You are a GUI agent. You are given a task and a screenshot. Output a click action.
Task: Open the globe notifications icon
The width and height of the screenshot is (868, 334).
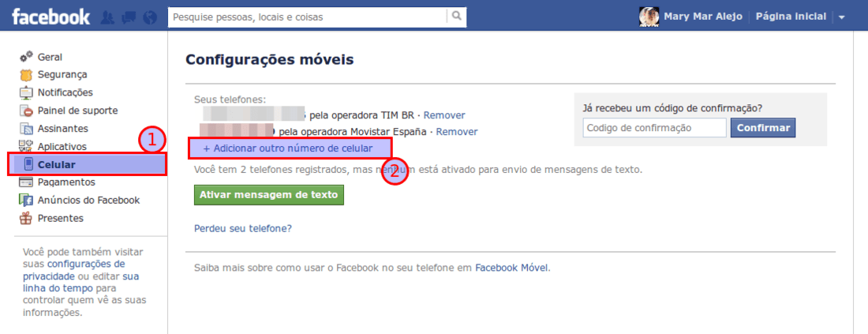149,17
